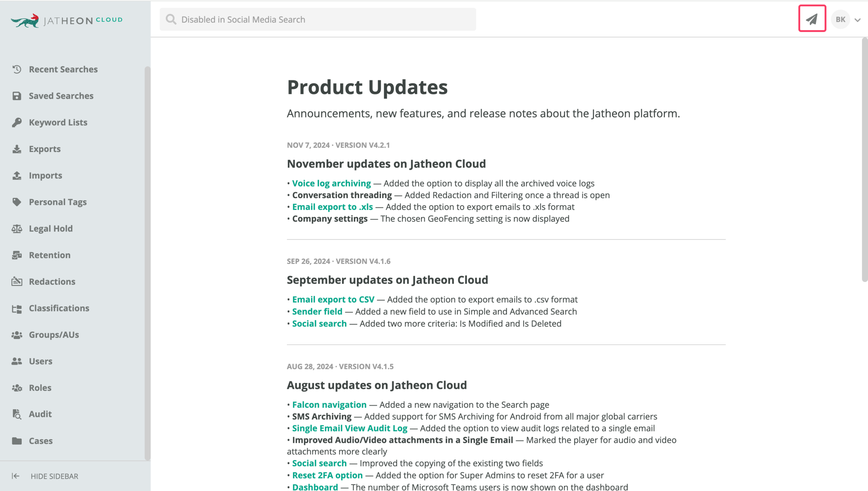This screenshot has height=491, width=868.
Task: Click 'November updates on Jatheon Cloud' heading
Action: (x=386, y=164)
